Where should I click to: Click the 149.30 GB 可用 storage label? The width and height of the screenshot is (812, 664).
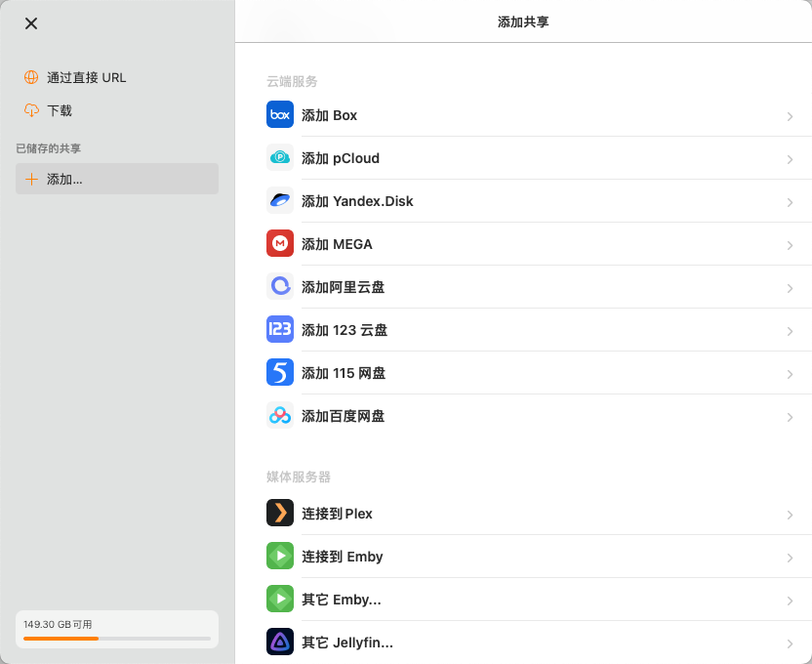point(58,625)
